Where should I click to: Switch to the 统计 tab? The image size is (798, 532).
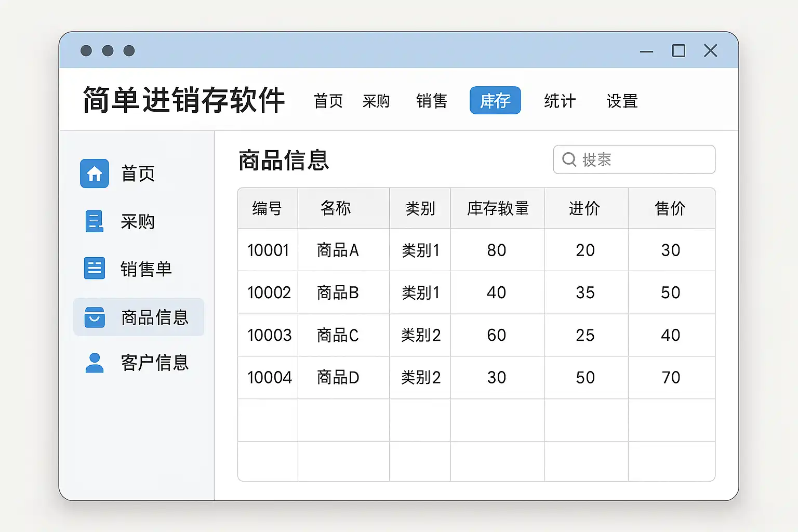560,101
